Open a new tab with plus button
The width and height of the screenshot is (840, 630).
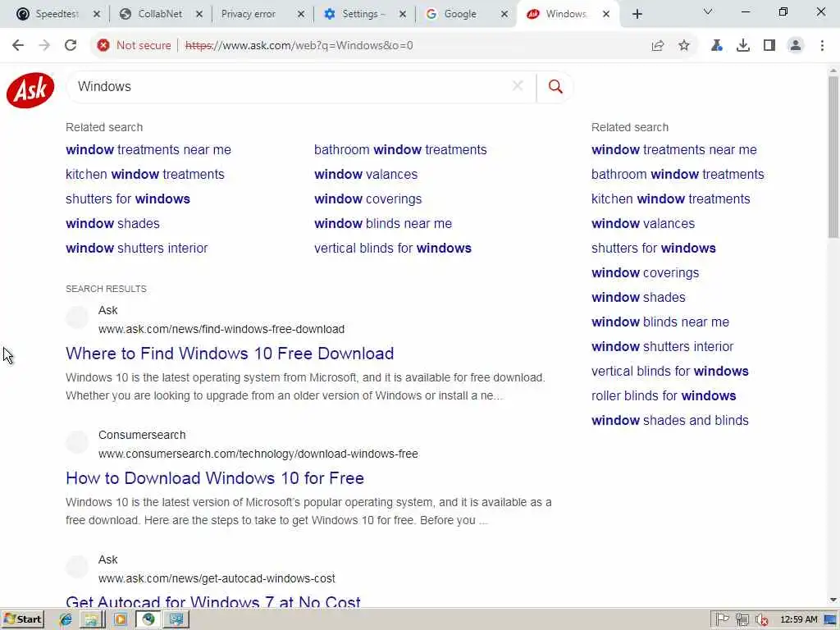click(637, 15)
